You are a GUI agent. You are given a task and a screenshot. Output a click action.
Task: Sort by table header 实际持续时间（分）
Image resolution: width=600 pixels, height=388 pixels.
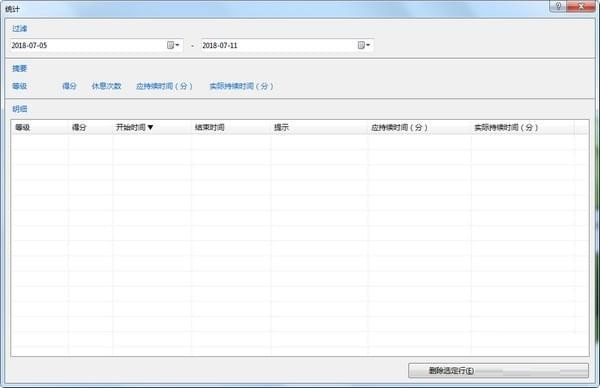click(523, 127)
